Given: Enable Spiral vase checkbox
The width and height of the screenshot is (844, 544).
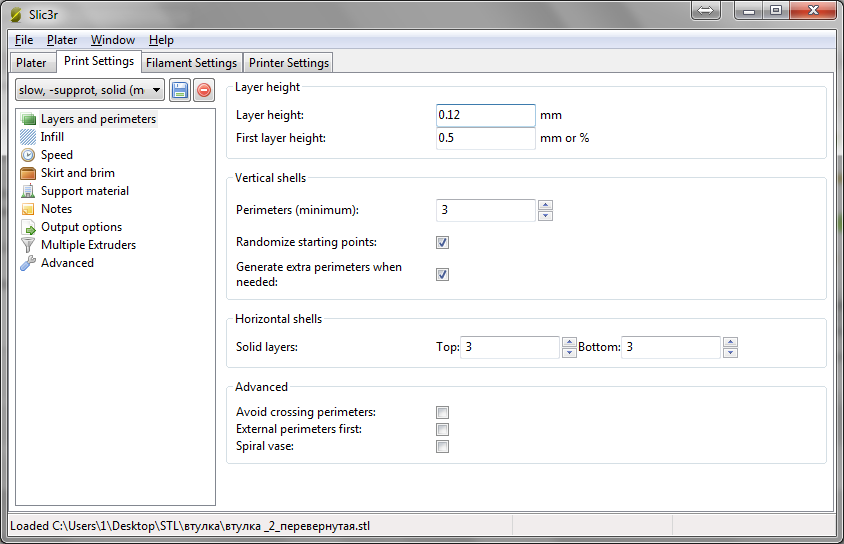Looking at the screenshot, I should pyautogui.click(x=442, y=446).
